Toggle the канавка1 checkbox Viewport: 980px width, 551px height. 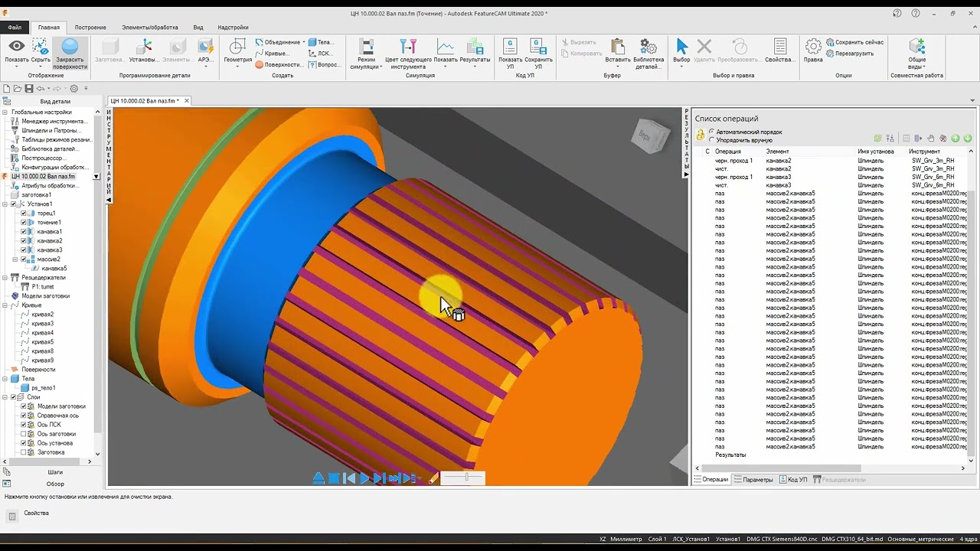pyautogui.click(x=23, y=232)
